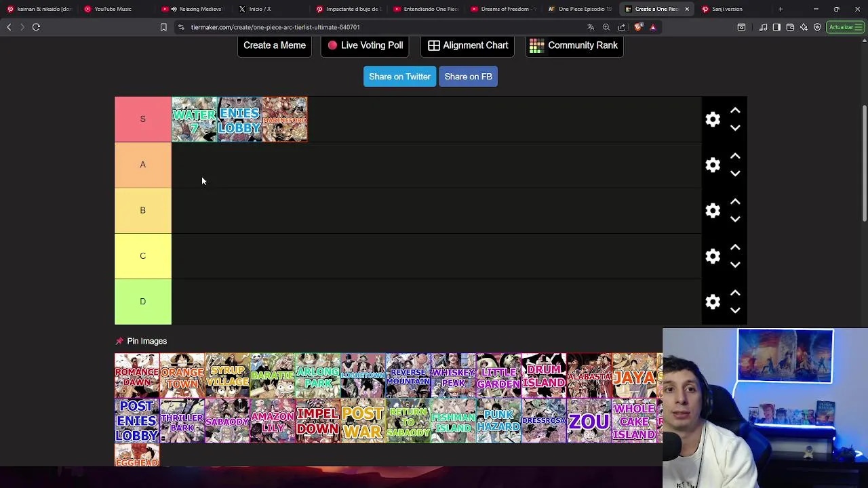Click the orange A tier label
This screenshot has width=868, height=488.
pos(143,165)
